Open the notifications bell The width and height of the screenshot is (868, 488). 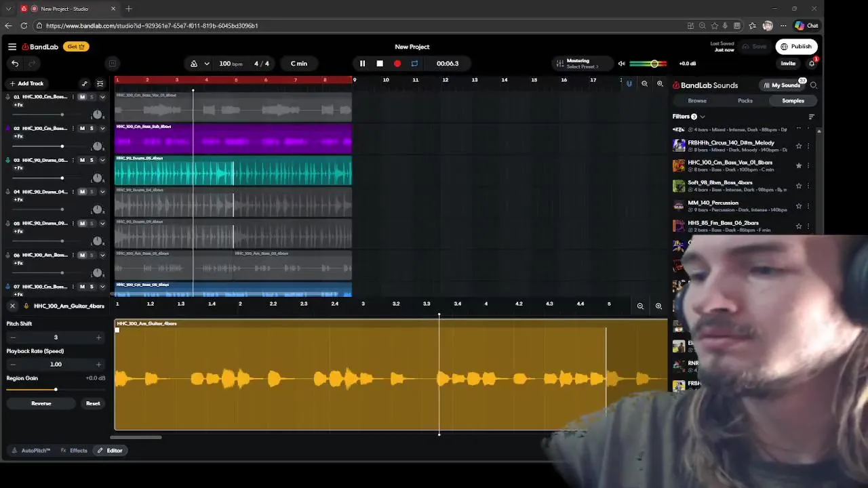coord(812,64)
